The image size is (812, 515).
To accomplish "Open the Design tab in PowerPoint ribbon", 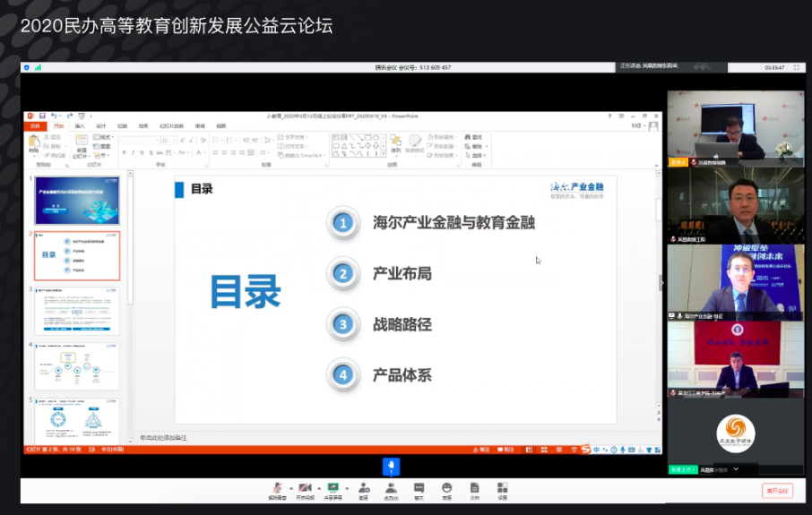I will coord(101,126).
